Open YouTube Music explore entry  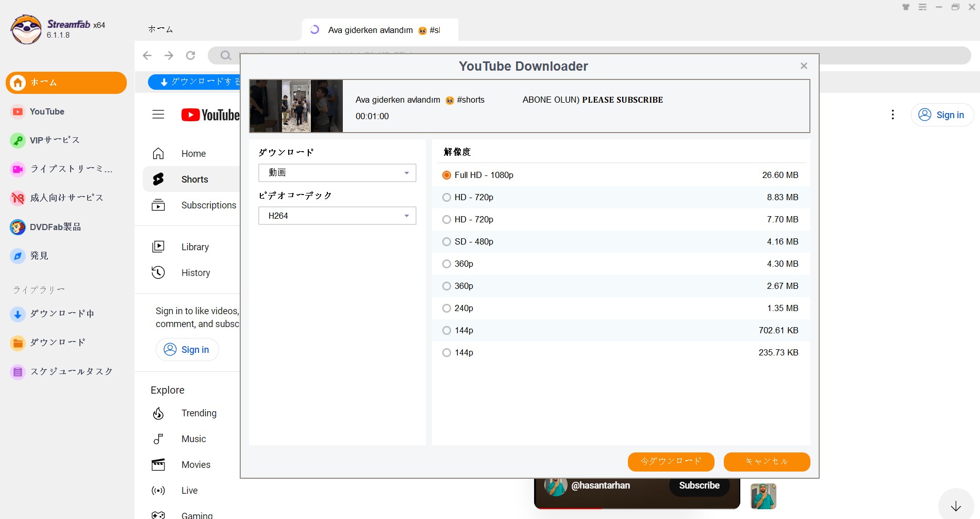coord(191,439)
